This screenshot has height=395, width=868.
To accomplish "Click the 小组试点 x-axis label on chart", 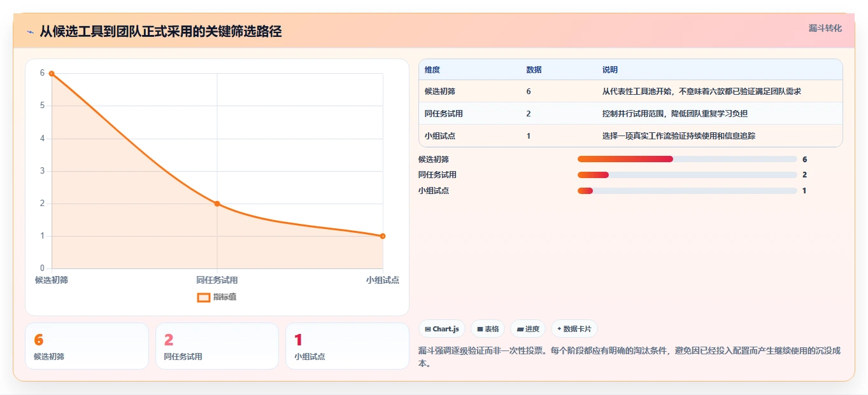I will tap(383, 280).
